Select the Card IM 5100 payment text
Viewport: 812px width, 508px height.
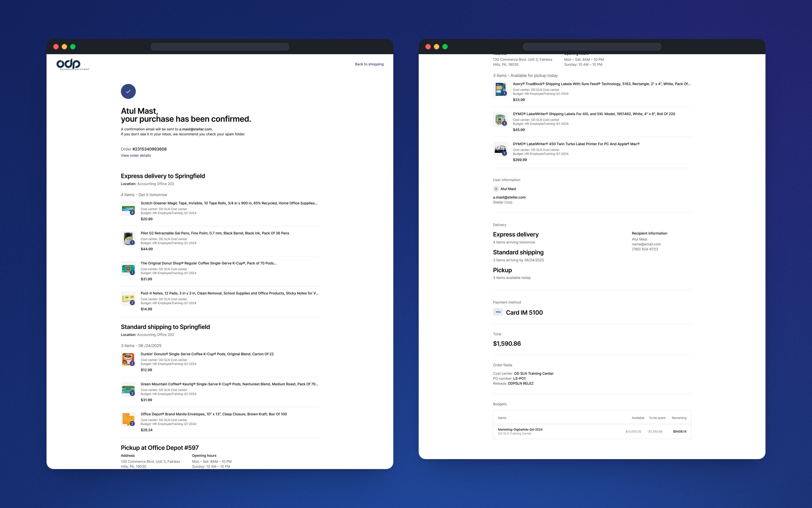click(524, 312)
